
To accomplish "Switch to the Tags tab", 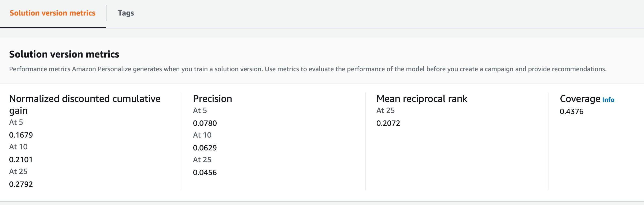I will click(x=126, y=13).
